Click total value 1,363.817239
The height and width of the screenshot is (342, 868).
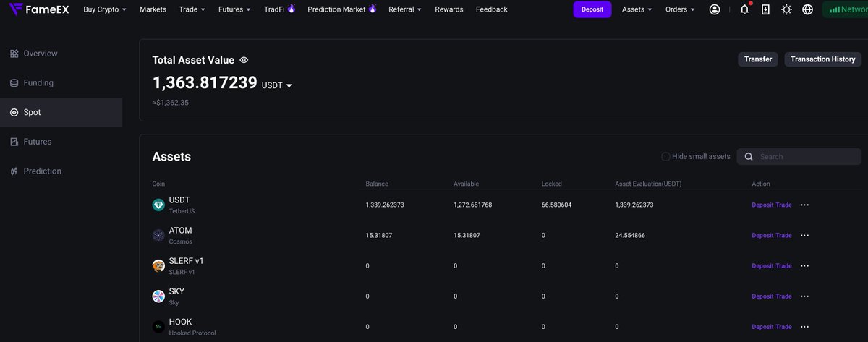tap(205, 82)
